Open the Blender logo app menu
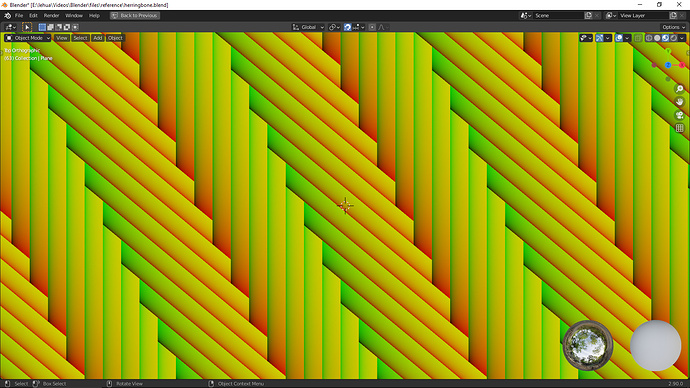Image resolution: width=690 pixels, height=388 pixels. click(x=7, y=15)
